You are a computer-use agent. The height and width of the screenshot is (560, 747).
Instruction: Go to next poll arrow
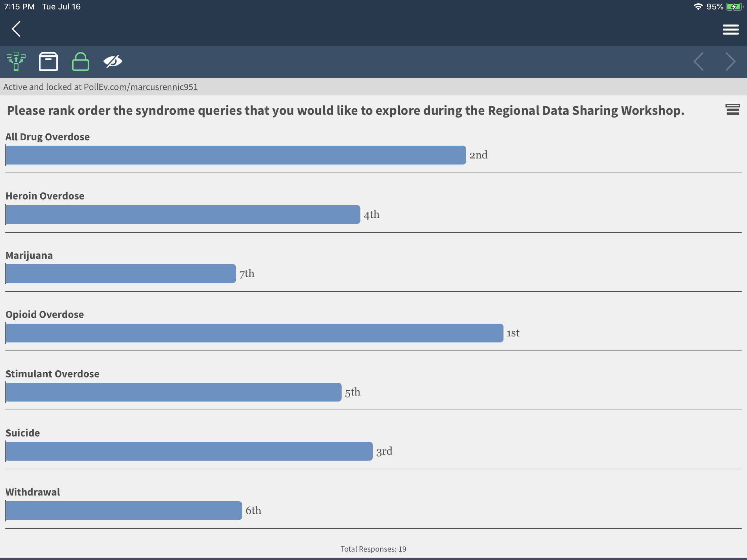pyautogui.click(x=731, y=61)
